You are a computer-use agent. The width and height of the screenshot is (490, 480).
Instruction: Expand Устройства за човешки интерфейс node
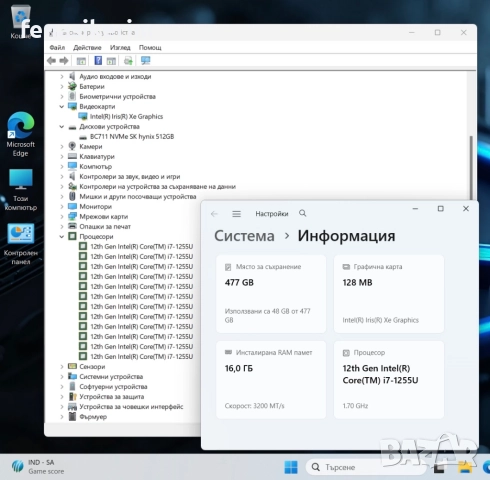tap(62, 406)
